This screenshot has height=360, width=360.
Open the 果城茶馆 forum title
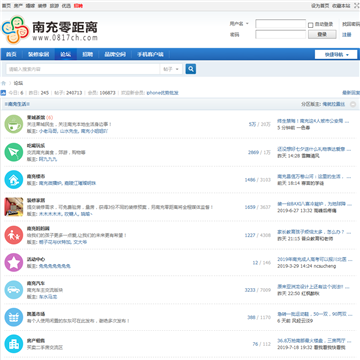pos(36,118)
